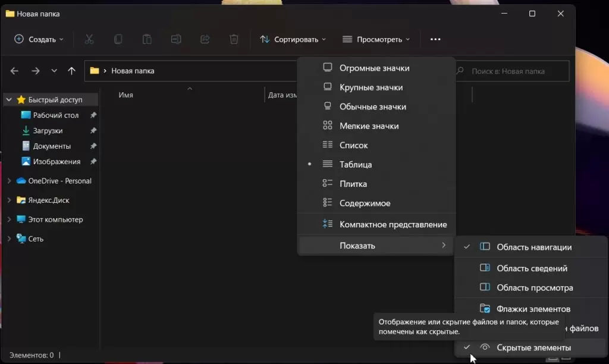Viewport: 609px width, 364px height.
Task: Click the search field Поиск в: Новая папка
Action: (x=516, y=71)
